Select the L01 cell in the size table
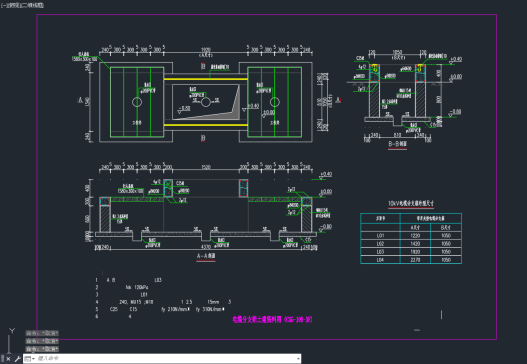This screenshot has height=364, width=527. click(380, 236)
